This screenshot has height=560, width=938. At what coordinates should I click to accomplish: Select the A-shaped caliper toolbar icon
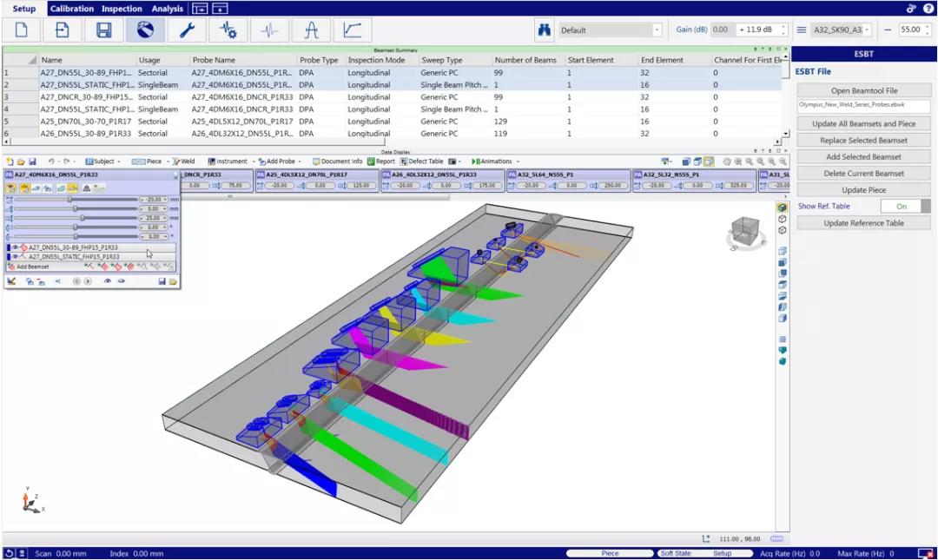tap(311, 30)
